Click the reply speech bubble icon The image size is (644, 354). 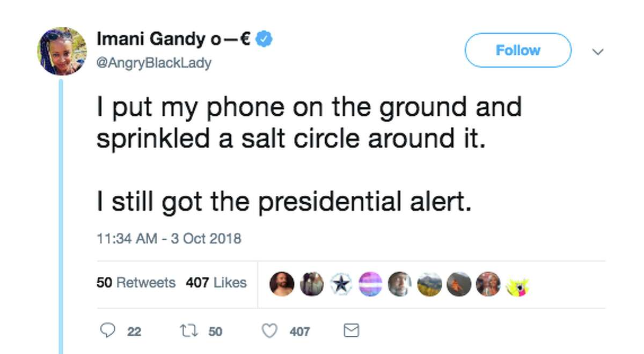[x=108, y=331]
